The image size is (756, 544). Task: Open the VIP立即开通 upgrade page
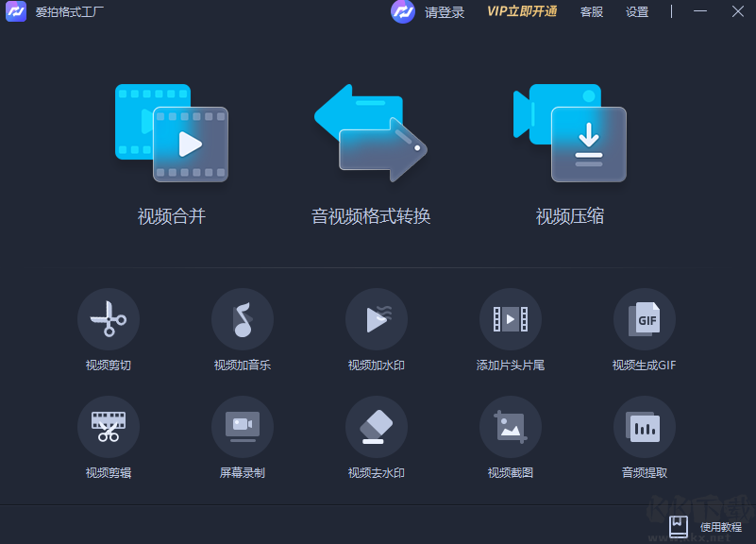(520, 12)
